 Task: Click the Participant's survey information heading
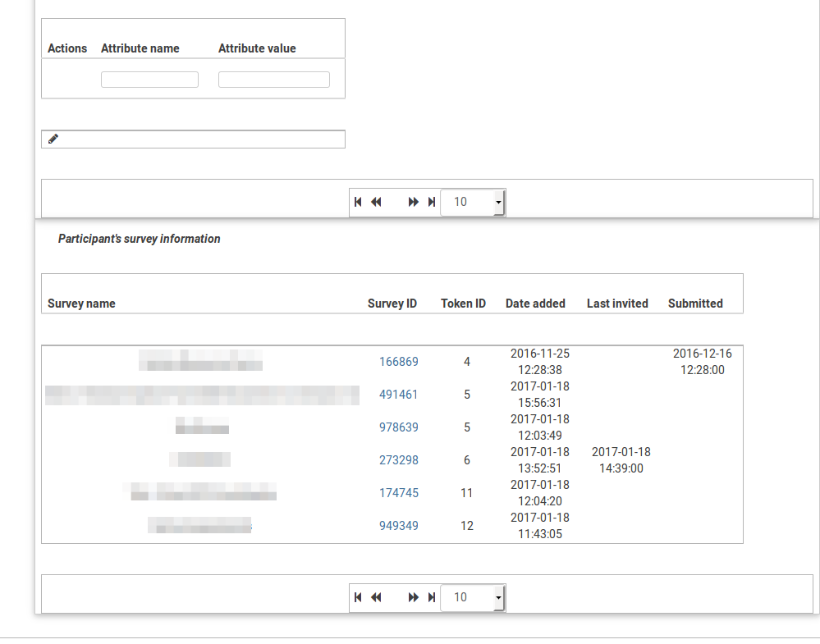tap(139, 239)
